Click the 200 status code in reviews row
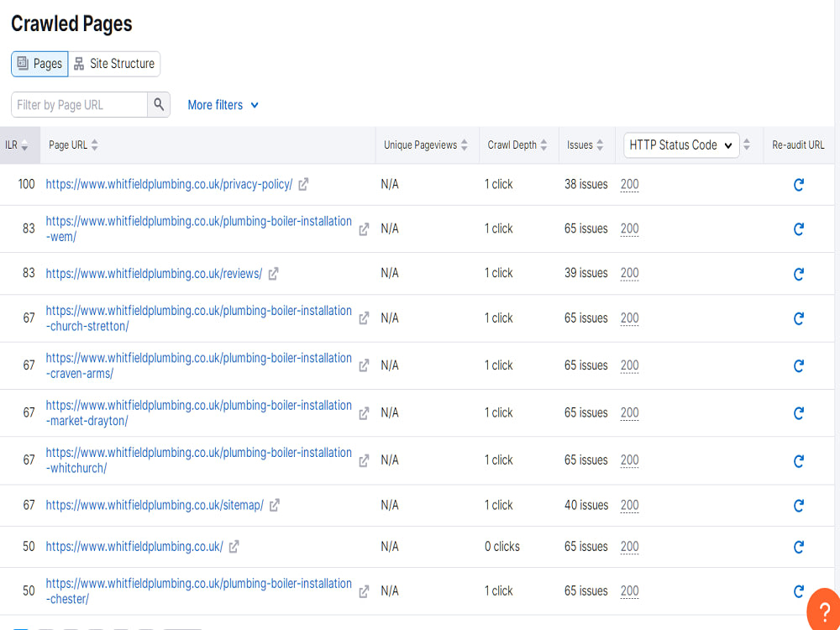This screenshot has width=840, height=630. (x=629, y=274)
